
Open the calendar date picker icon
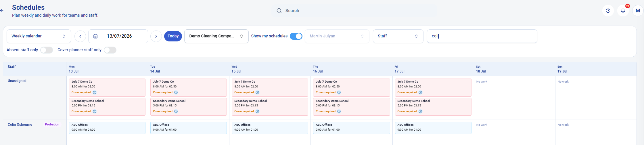[95, 36]
